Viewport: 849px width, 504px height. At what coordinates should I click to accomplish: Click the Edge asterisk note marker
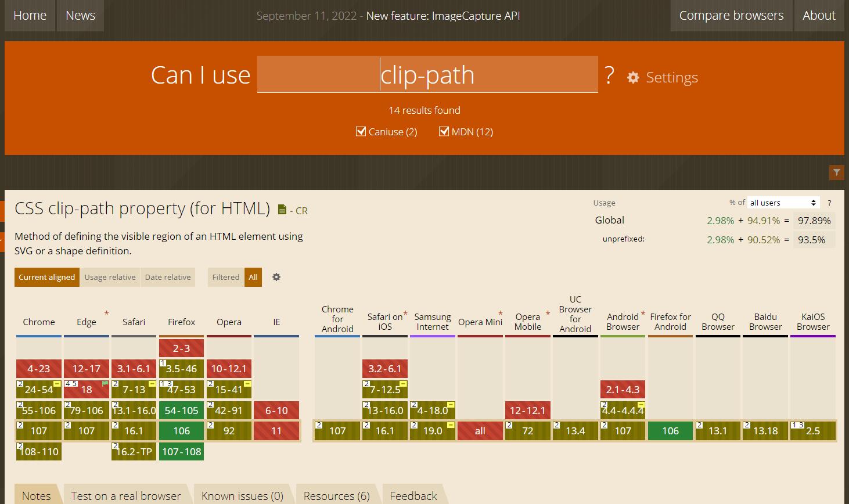106,314
